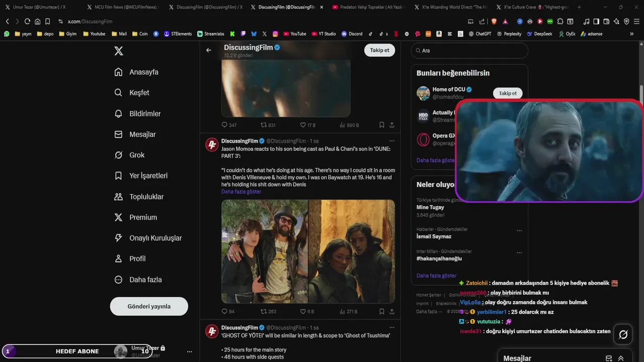Compose new message in Mesajlar drawer
Viewport: 644px width, 362px height.
point(609,358)
